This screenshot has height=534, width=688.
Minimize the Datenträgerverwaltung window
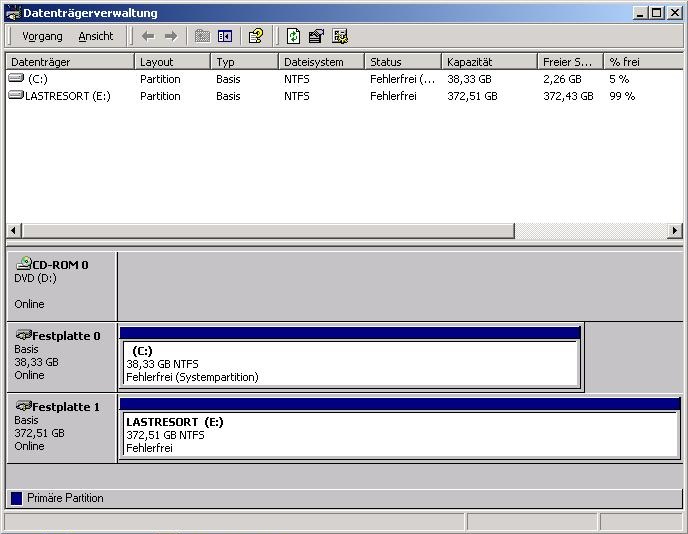point(640,13)
